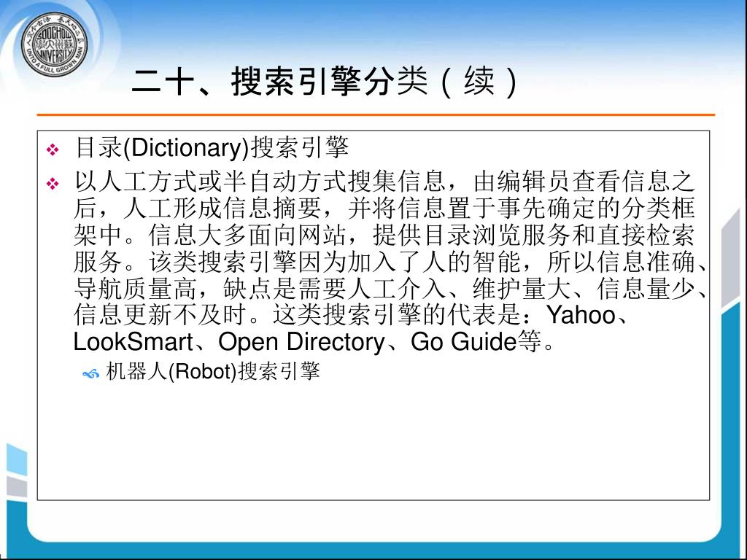Click the line starting 以人工方式或半自动方式搜集信息
Viewport: 747px width, 560px height.
coord(384,181)
